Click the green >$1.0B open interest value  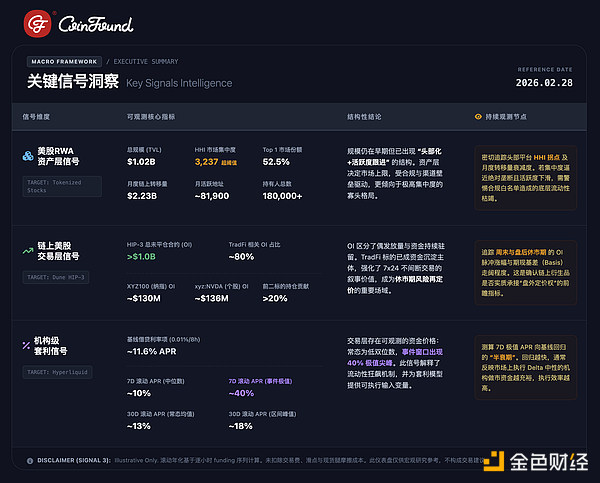pos(142,256)
